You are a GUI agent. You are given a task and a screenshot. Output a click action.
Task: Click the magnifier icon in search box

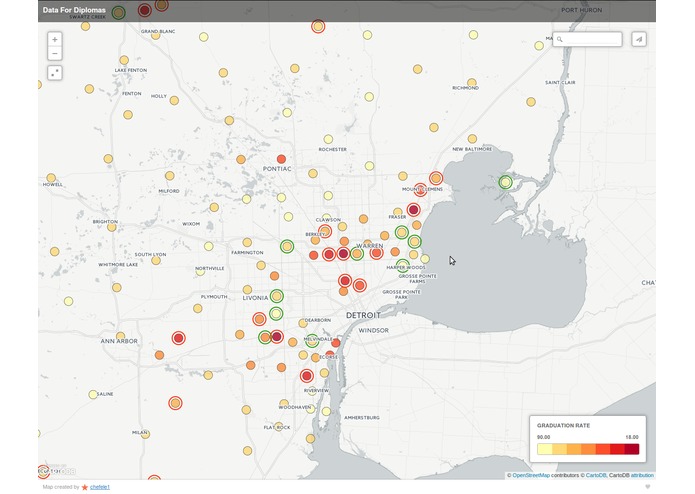[560, 39]
